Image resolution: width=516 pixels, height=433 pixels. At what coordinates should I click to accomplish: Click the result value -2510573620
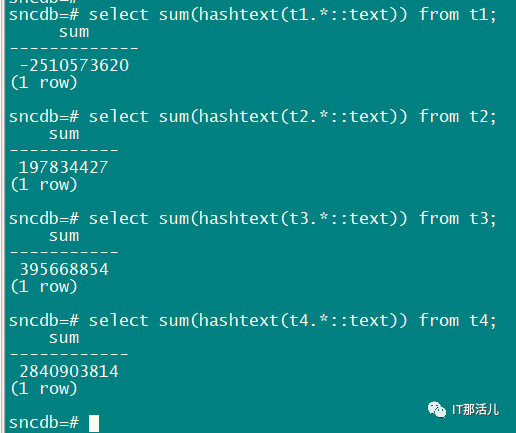74,65
